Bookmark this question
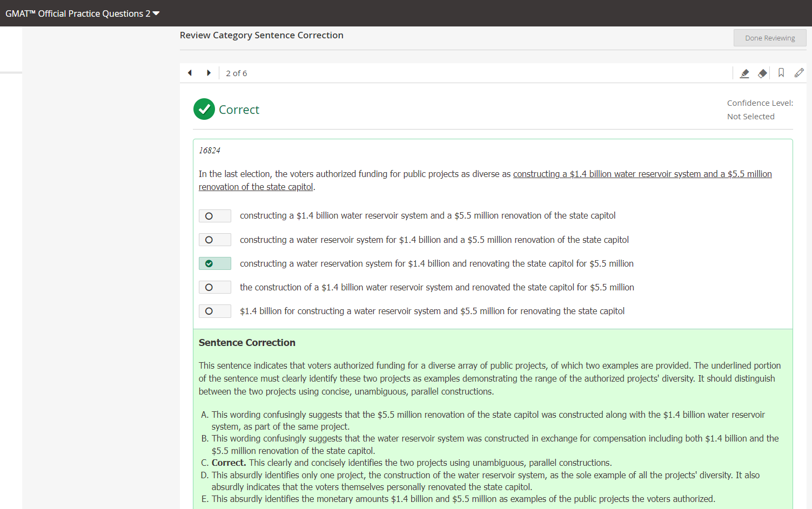The height and width of the screenshot is (509, 812). [781, 73]
